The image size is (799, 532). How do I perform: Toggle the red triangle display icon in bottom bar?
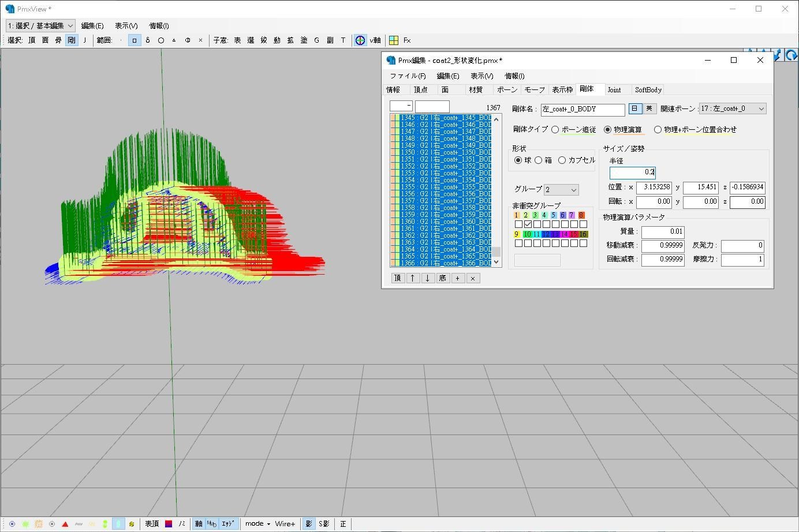tap(65, 524)
